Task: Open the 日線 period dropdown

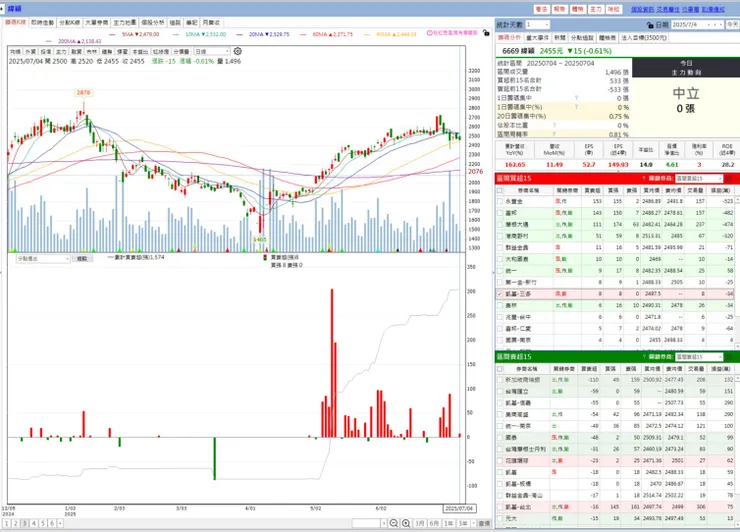Action: (x=212, y=51)
